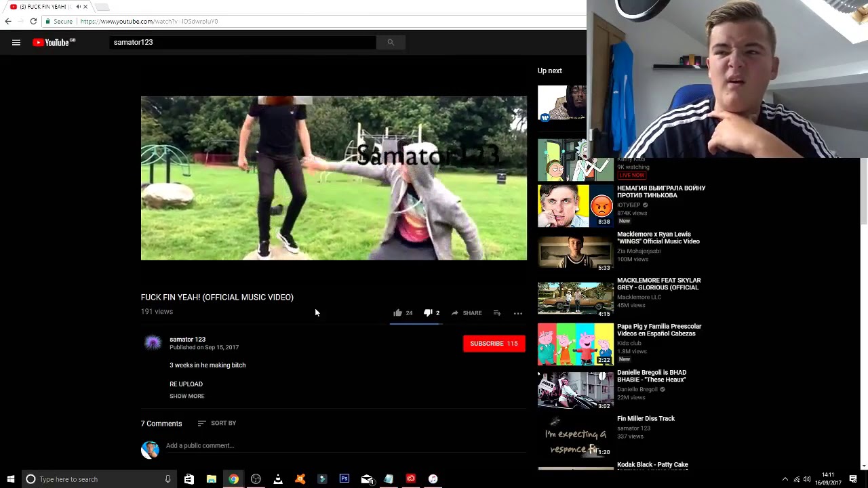Open the Papa Pig thumbnail 2:22
This screenshot has height=488, width=868.
coord(576,344)
